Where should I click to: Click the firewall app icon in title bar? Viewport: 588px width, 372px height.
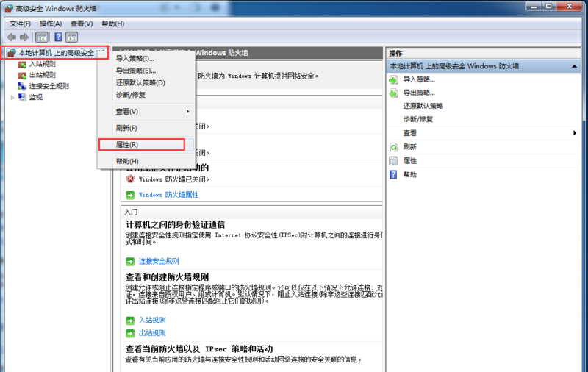tap(9, 8)
